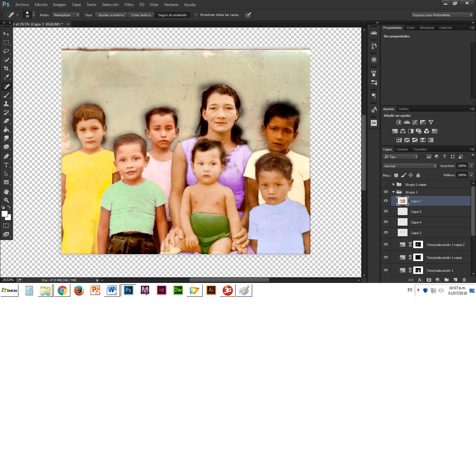Select the Eyedropper tool
Screen dimensions: 476x468
click(x=6, y=77)
